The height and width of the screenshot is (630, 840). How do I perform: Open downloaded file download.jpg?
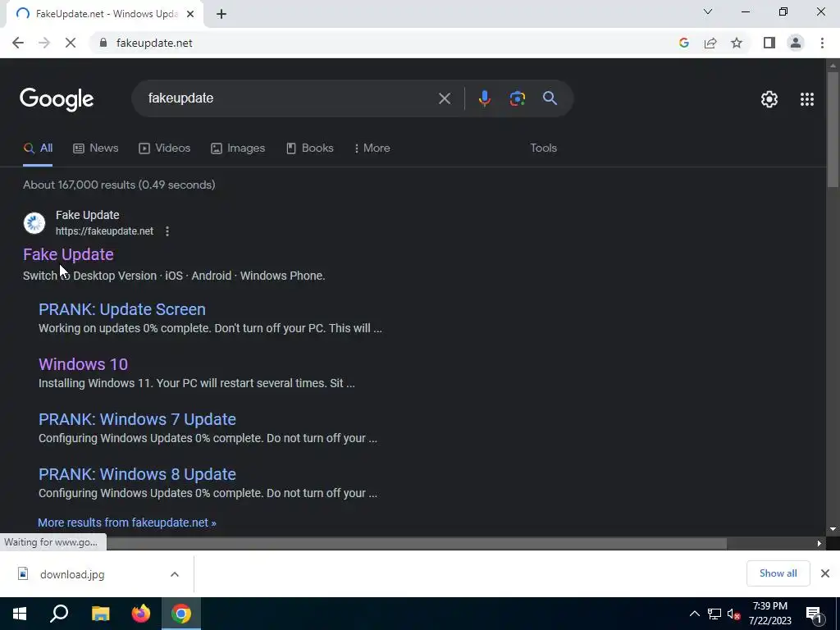[72, 574]
